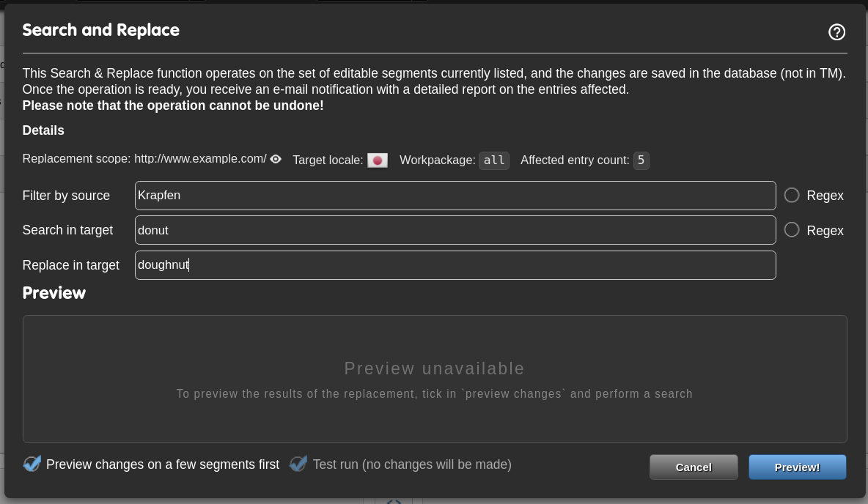
Task: Enable Regex for Filter by source
Action: click(x=792, y=196)
